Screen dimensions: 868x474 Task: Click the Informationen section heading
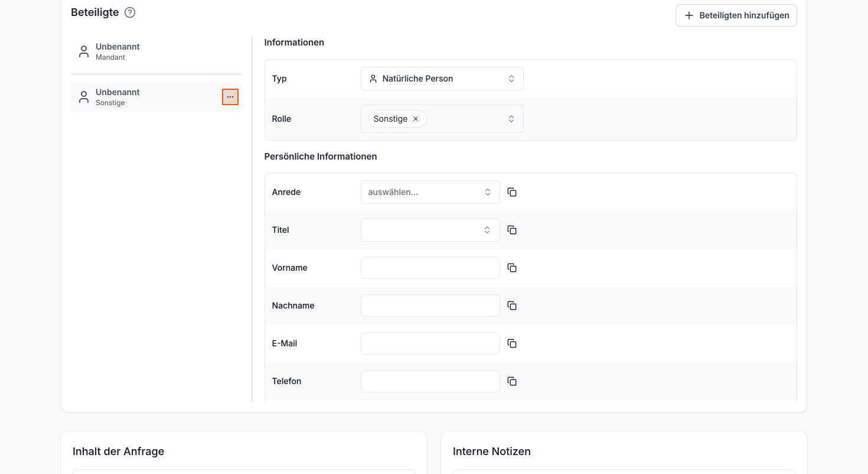[294, 43]
